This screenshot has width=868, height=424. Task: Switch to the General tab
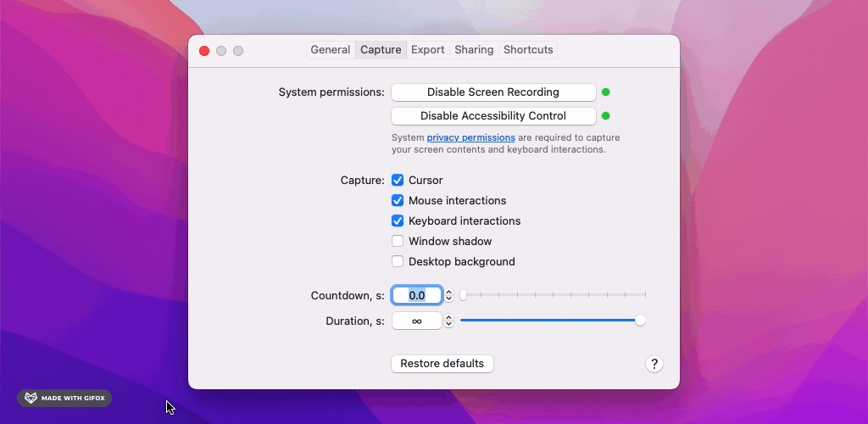(330, 50)
